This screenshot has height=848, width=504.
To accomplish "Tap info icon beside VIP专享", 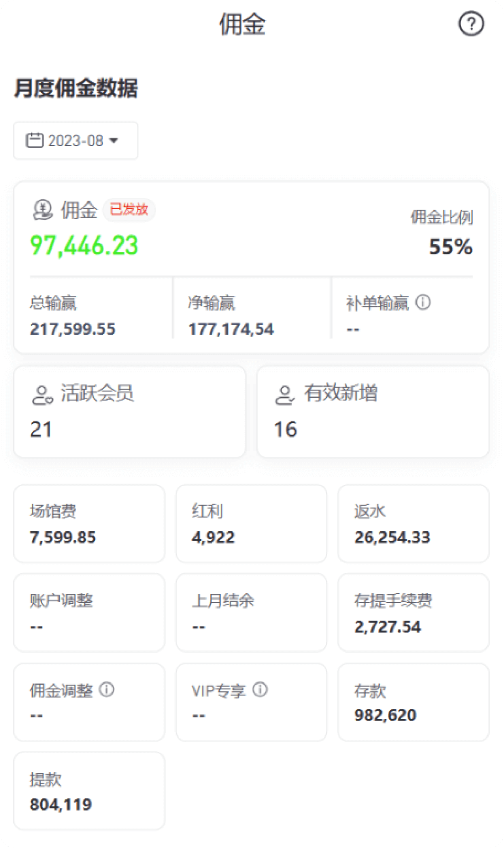I will pyautogui.click(x=260, y=689).
